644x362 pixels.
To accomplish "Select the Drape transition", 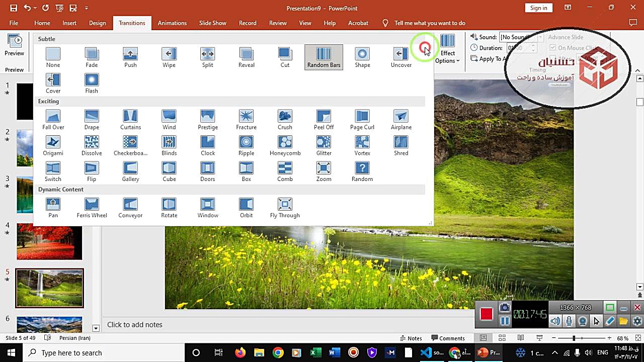I will pyautogui.click(x=92, y=120).
